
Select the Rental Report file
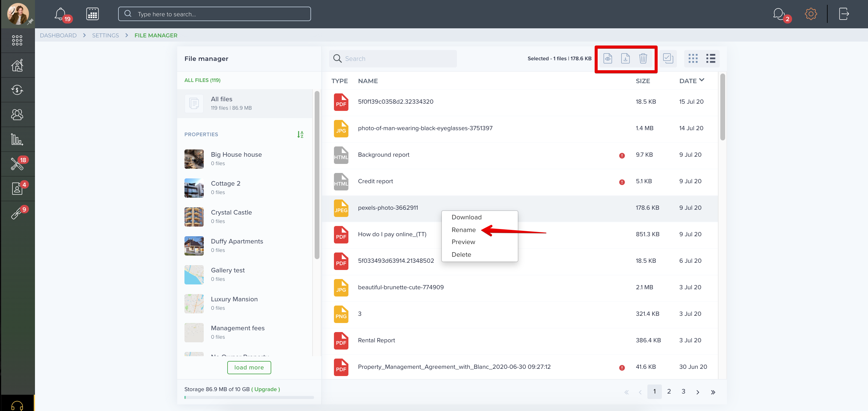click(x=520, y=341)
